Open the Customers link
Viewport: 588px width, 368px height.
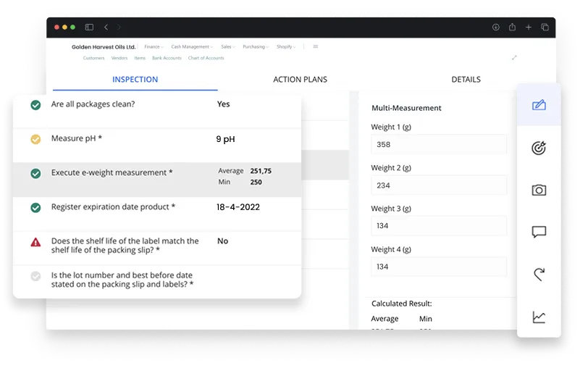tap(93, 58)
